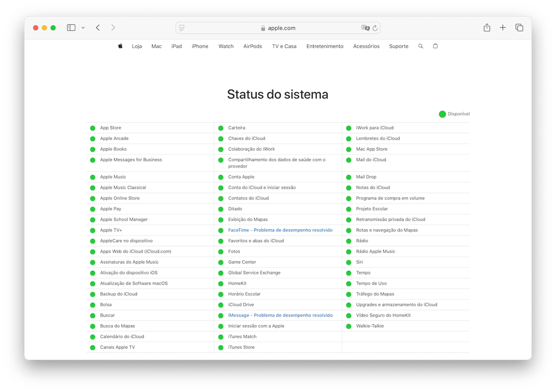Toggle the Safari sidebar button
556x392 pixels.
coord(71,28)
